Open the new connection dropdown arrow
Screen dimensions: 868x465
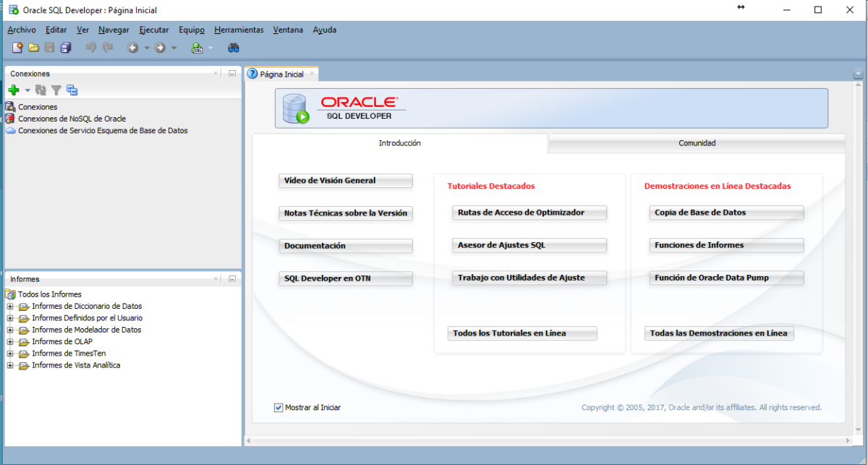(26, 90)
